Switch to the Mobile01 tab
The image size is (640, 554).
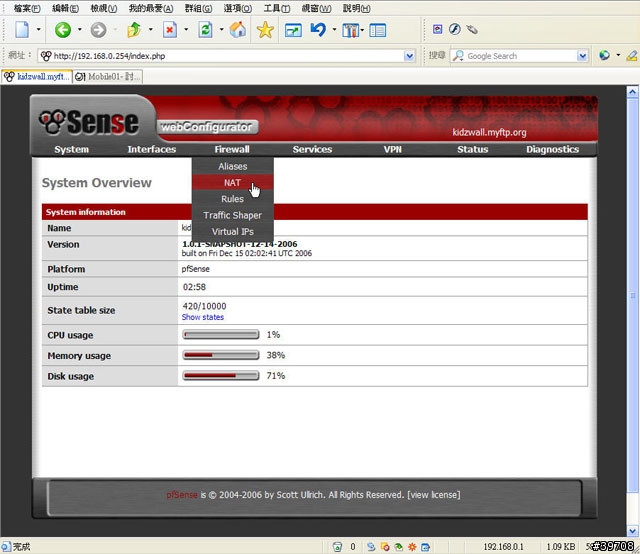(x=108, y=76)
